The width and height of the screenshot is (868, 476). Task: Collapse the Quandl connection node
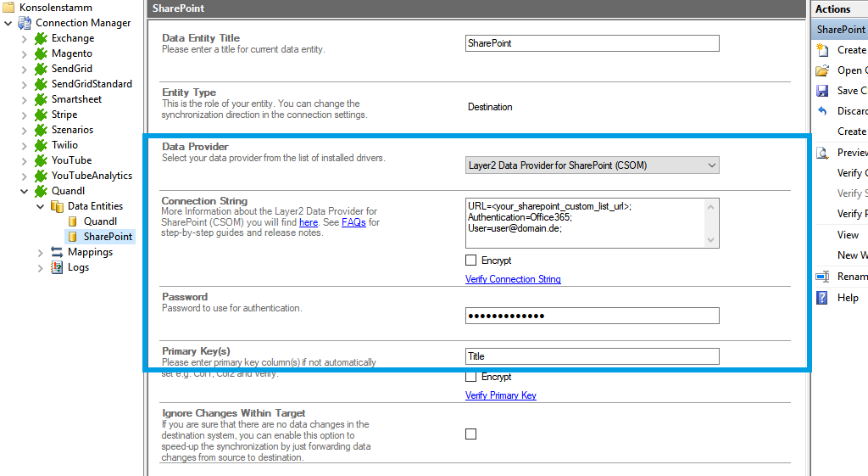(x=25, y=191)
